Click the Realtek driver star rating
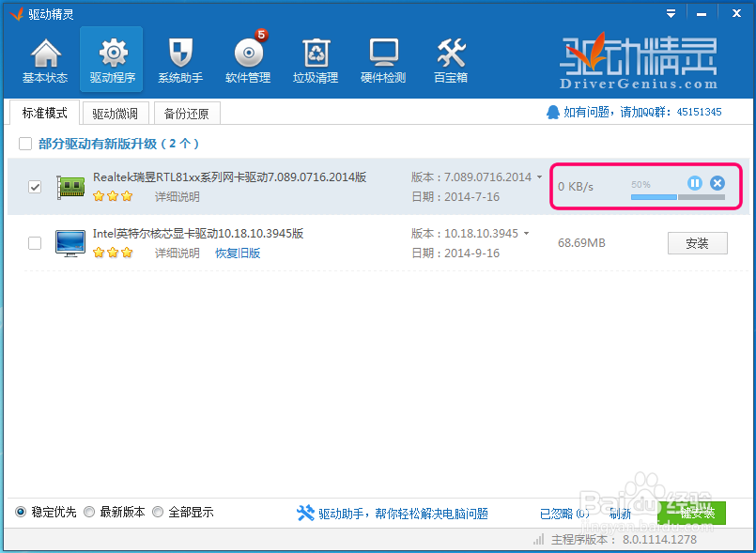The height and width of the screenshot is (553, 756). pyautogui.click(x=113, y=196)
